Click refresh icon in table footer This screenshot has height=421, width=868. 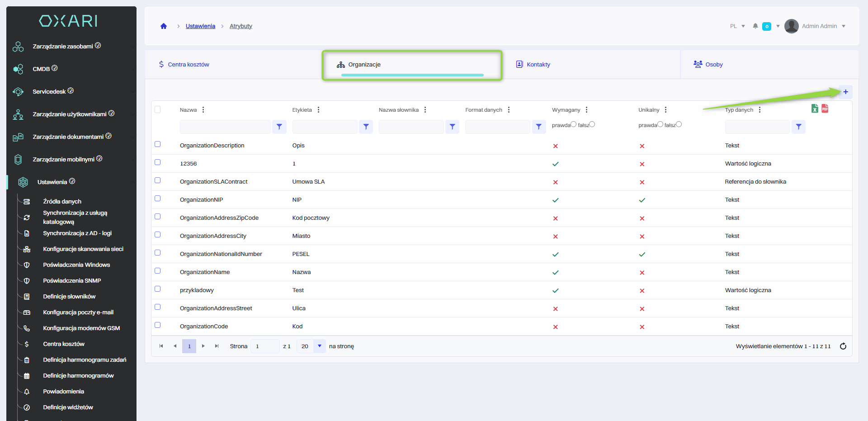843,346
